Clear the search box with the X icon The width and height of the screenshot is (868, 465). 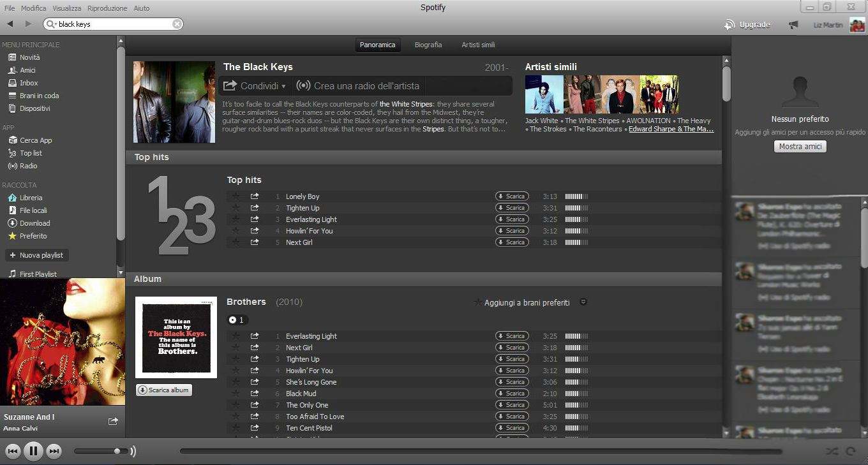(x=177, y=24)
